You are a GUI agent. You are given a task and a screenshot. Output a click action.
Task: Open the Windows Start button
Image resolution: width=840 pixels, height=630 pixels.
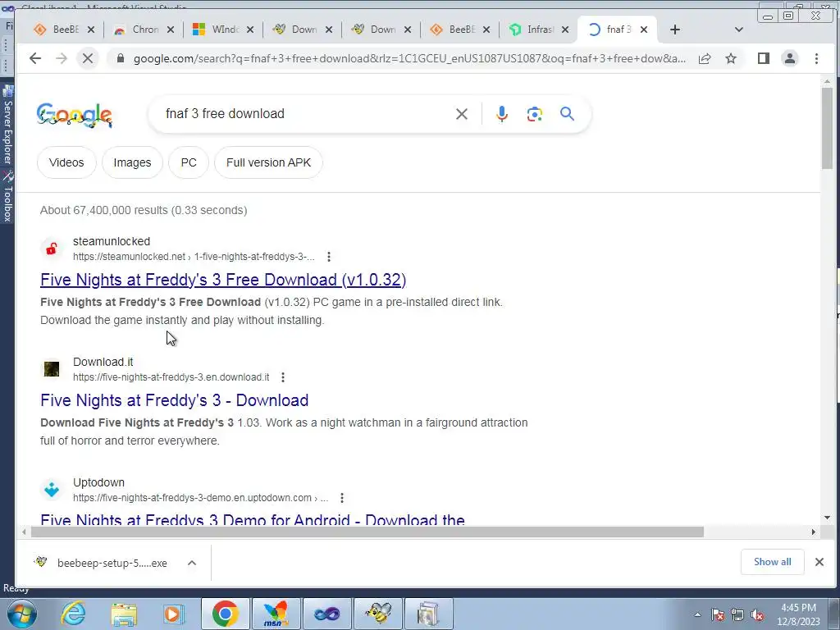click(x=22, y=614)
